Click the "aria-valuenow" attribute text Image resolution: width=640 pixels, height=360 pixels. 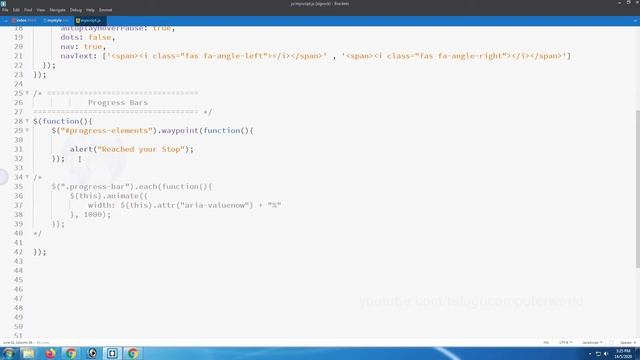point(214,205)
